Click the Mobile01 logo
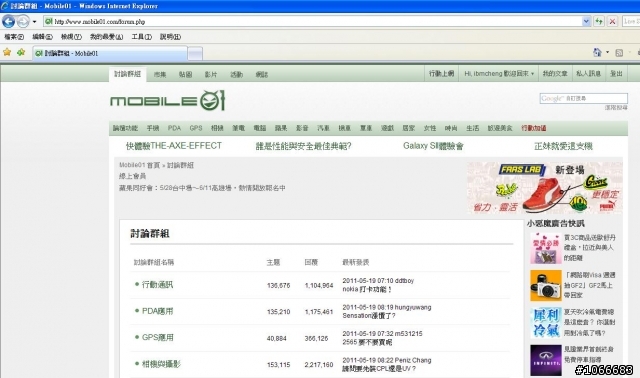640x378 pixels. click(x=167, y=101)
